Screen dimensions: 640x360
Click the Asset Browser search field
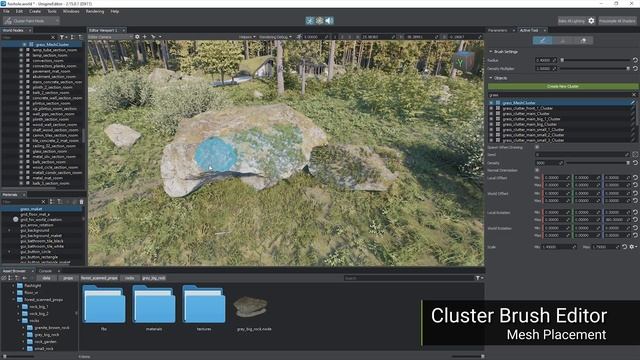pyautogui.click(x=408, y=278)
